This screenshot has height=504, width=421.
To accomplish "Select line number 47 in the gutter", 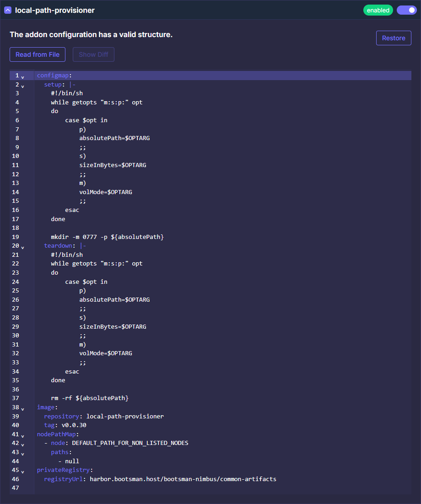I will [16, 488].
